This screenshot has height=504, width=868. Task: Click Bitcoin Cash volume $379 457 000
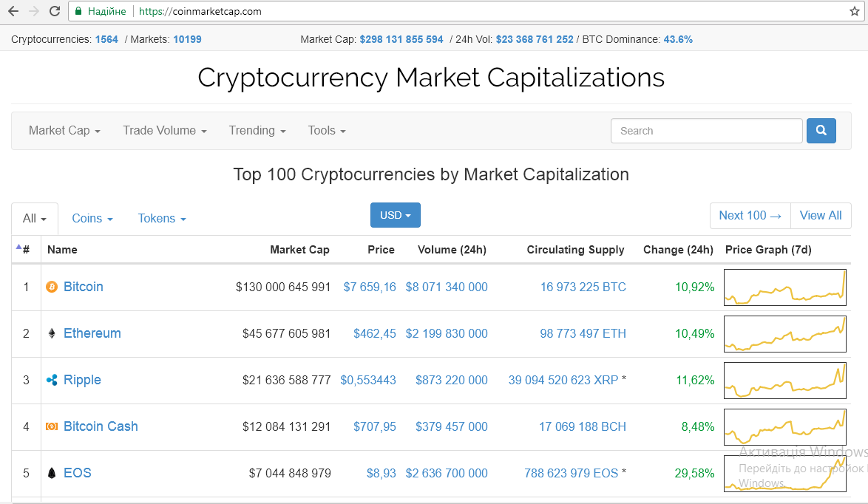[452, 426]
